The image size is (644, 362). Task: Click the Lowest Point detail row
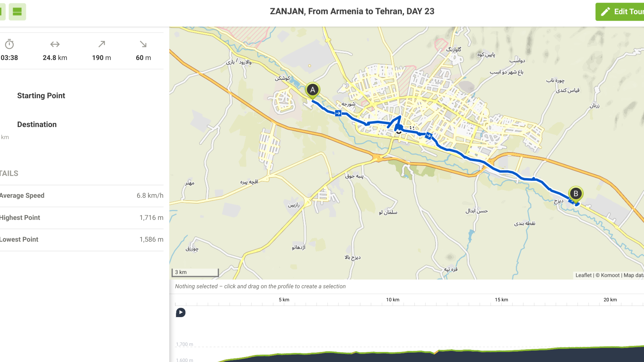[82, 240]
